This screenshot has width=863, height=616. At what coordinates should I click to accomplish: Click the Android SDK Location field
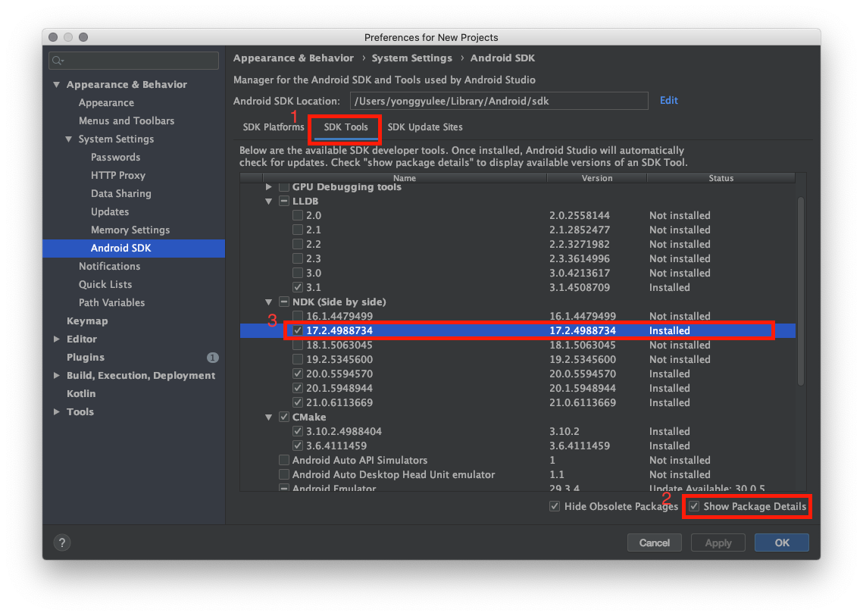(499, 101)
